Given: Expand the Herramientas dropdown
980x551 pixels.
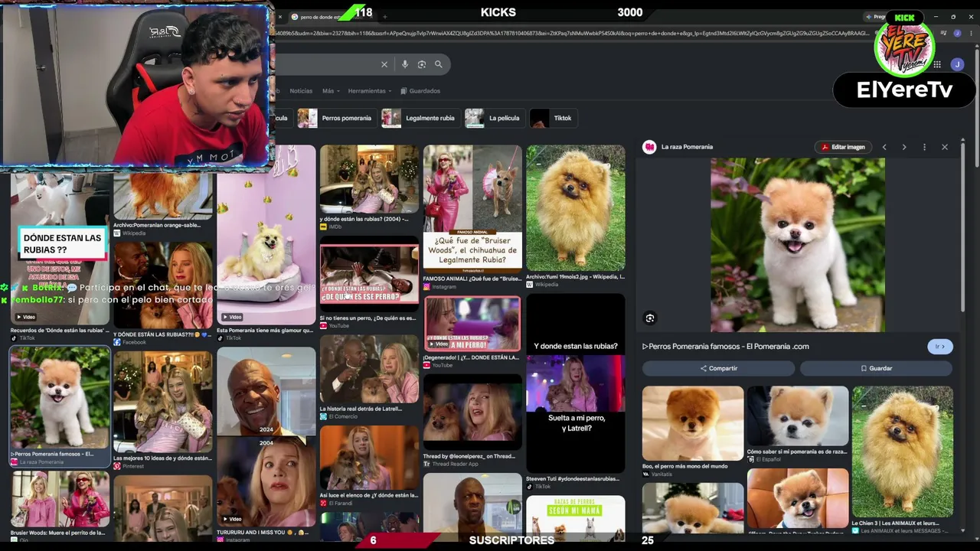Looking at the screenshot, I should [x=370, y=91].
